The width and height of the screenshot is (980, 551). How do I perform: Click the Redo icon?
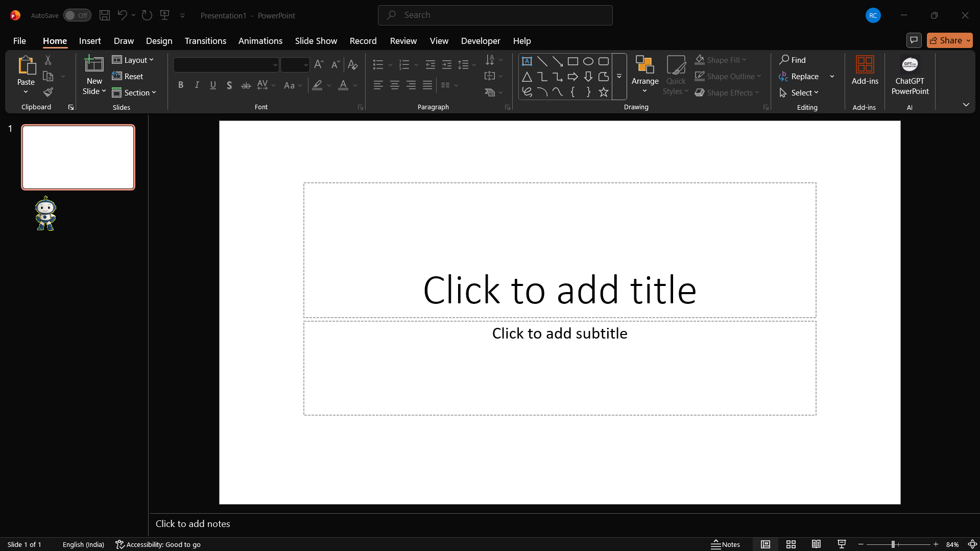147,15
